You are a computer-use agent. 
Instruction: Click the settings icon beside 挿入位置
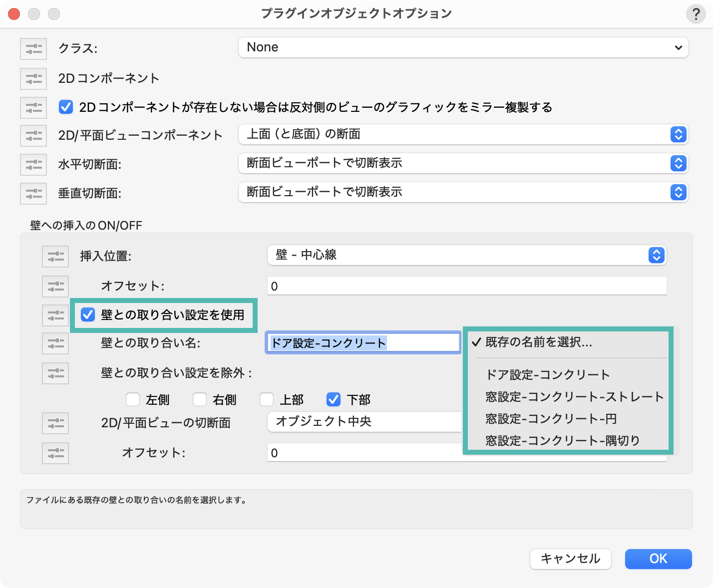[55, 257]
